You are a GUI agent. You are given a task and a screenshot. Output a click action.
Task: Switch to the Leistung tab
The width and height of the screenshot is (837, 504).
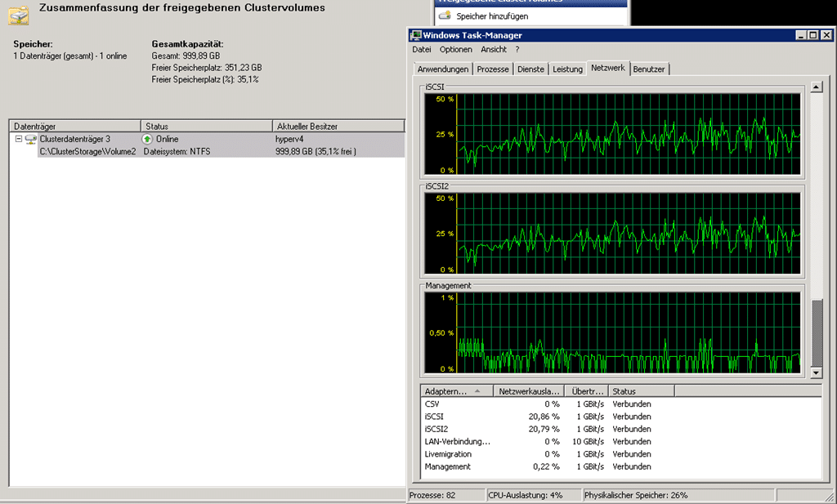(x=567, y=69)
